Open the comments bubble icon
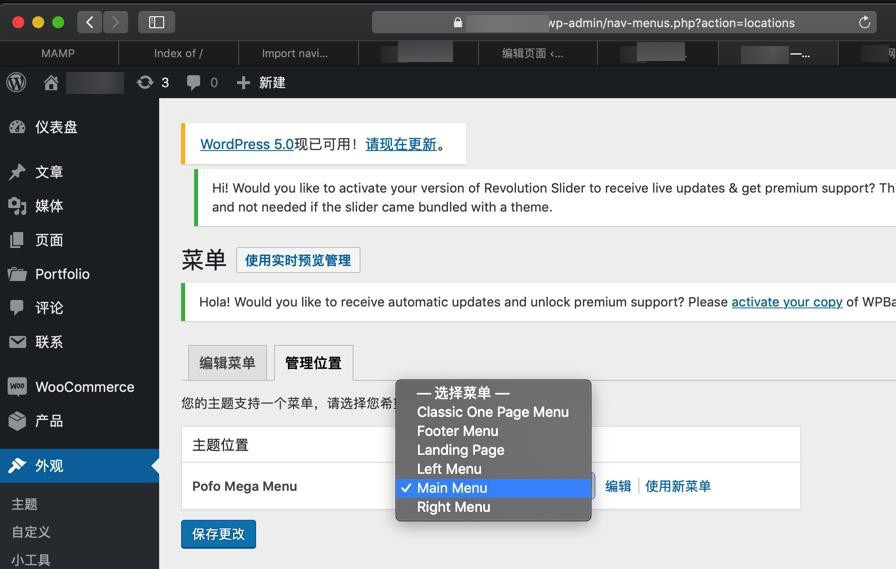This screenshot has height=569, width=896. point(194,83)
